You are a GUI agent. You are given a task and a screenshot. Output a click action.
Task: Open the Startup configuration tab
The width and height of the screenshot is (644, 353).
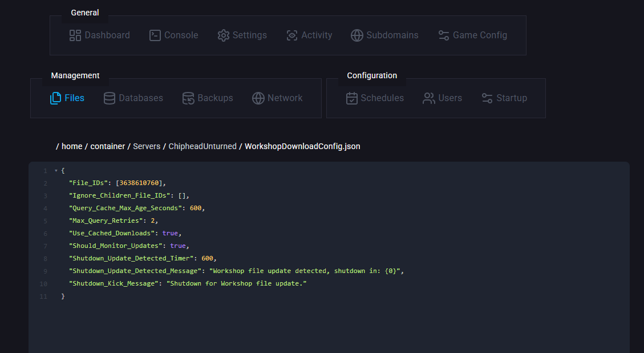coord(504,98)
